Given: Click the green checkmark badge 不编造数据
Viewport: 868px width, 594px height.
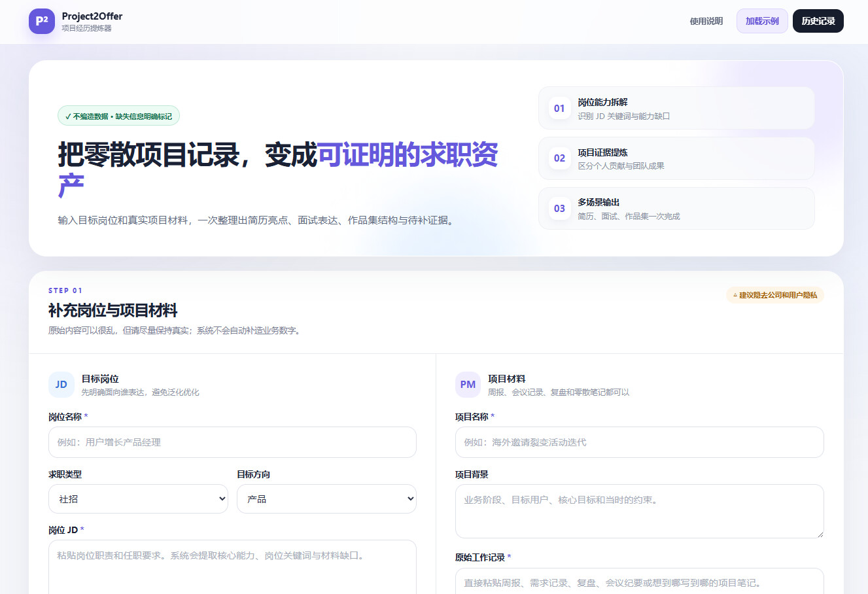Looking at the screenshot, I should point(118,116).
